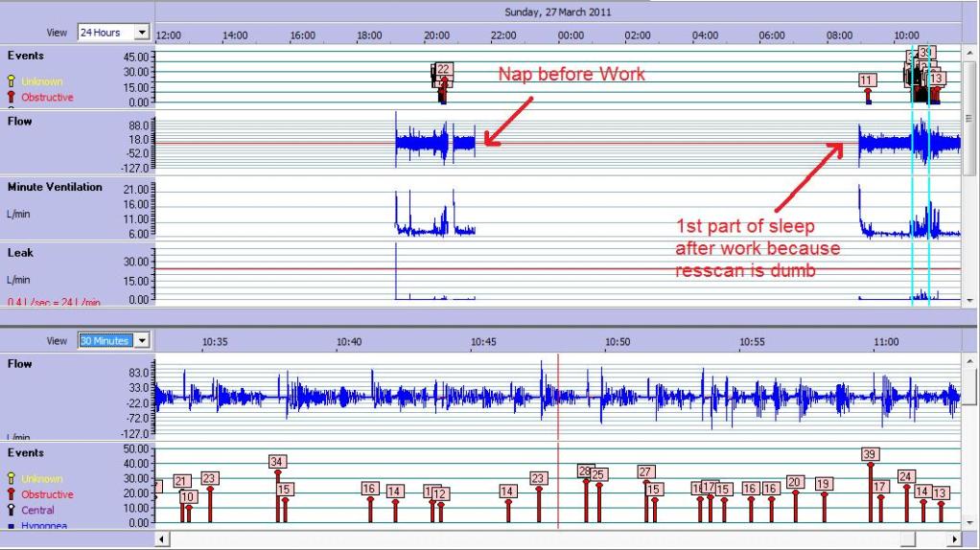Click the Leak graph label
This screenshot has height=550, width=980.
(20, 253)
